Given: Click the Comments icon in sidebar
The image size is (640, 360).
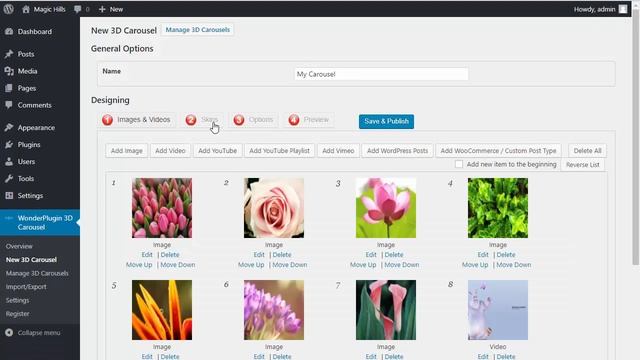Looking at the screenshot, I should (9, 105).
